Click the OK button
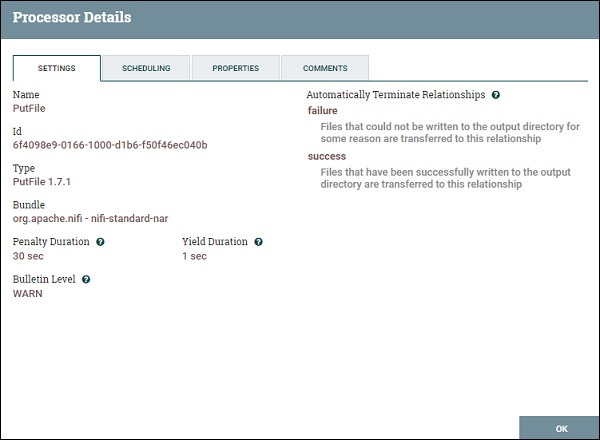Screen dimensions: 600x440 click(x=559, y=428)
